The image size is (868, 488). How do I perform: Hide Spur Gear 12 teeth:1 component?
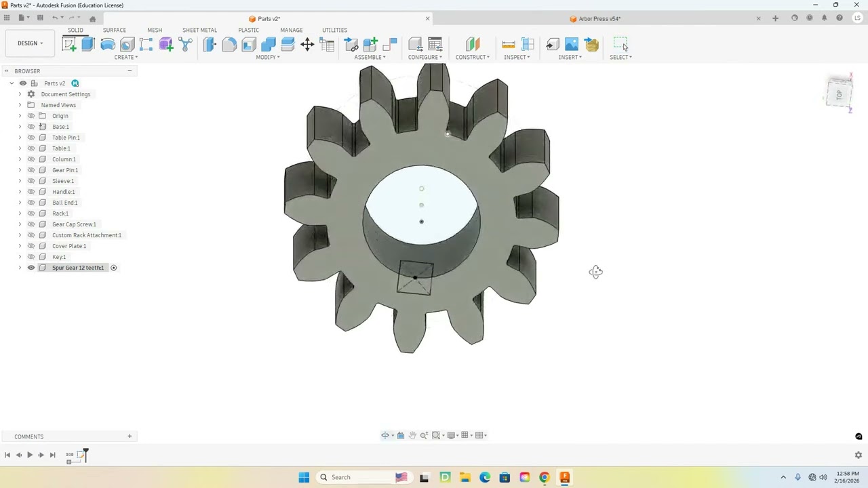click(x=31, y=268)
